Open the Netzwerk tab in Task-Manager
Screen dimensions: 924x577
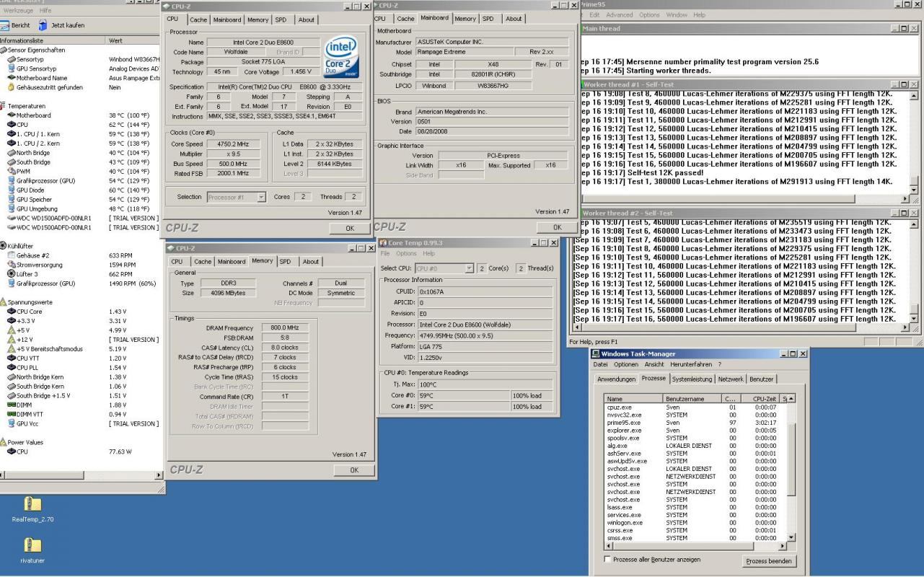730,379
